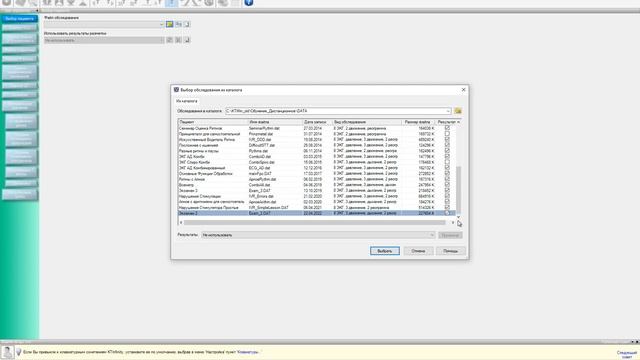This screenshot has height=360, width=640.
Task: Toggle Результат checkbox for SeminarRythm.dat row
Action: [447, 128]
